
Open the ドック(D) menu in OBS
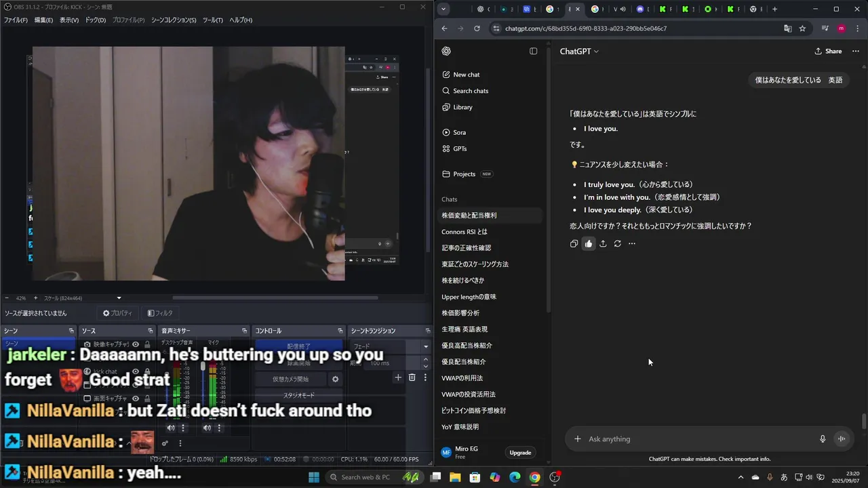coord(96,20)
